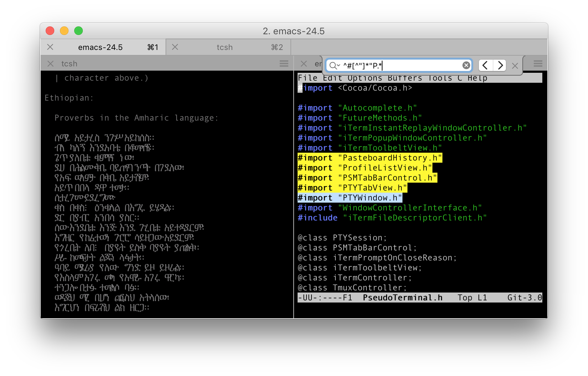This screenshot has height=376, width=588.
Task: Open the Emacs Buffers menu
Action: point(405,78)
